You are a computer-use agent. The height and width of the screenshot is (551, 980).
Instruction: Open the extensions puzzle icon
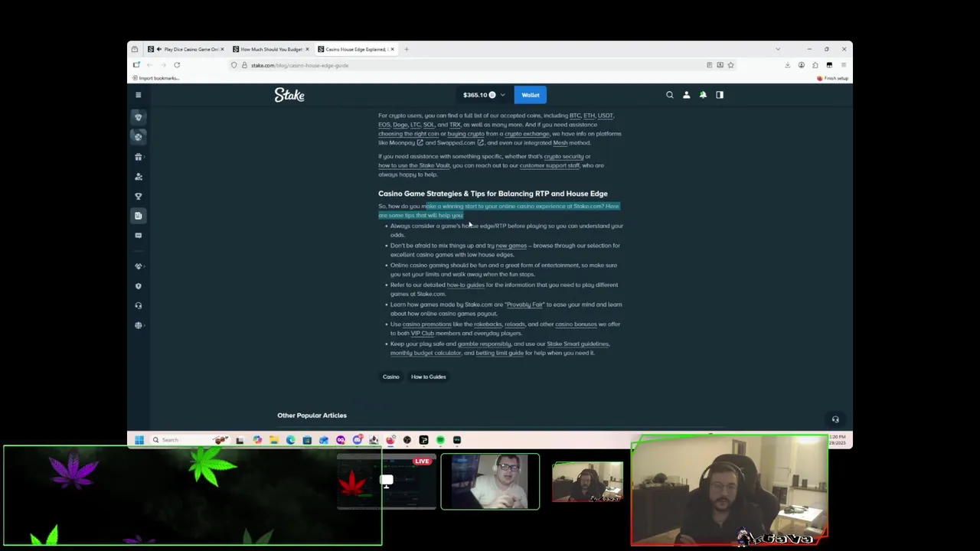pyautogui.click(x=815, y=65)
